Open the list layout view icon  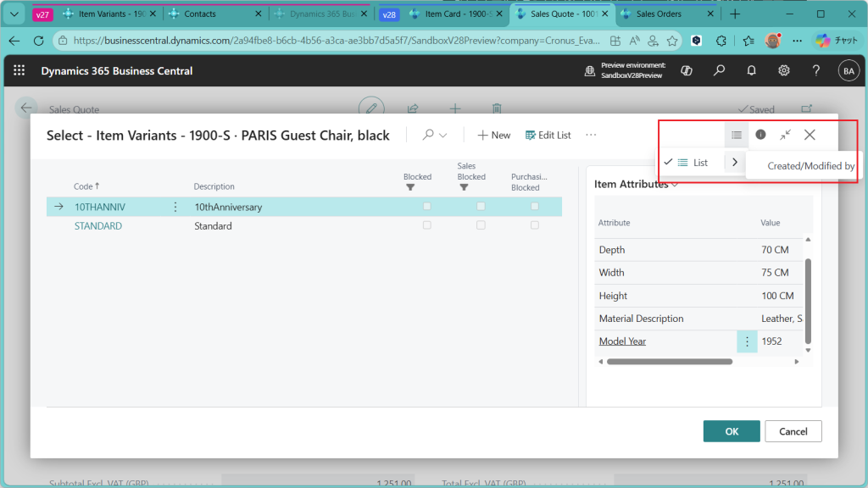tap(736, 135)
